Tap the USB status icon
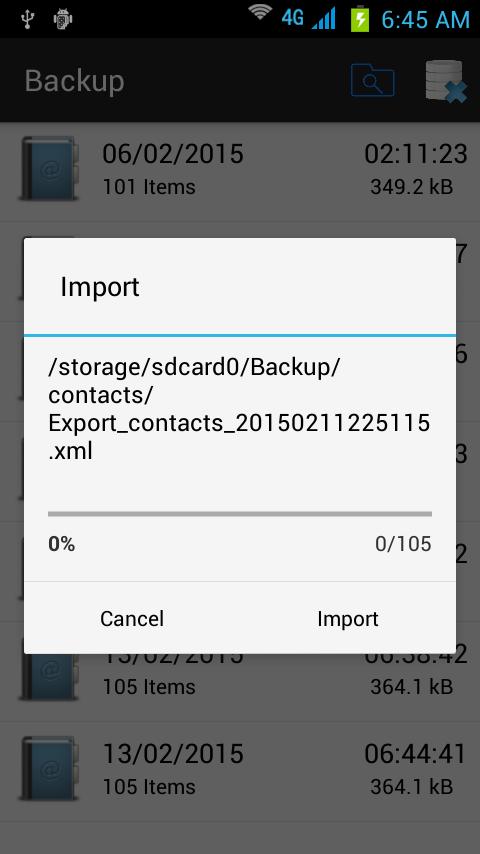Image resolution: width=480 pixels, height=854 pixels. tap(26, 19)
